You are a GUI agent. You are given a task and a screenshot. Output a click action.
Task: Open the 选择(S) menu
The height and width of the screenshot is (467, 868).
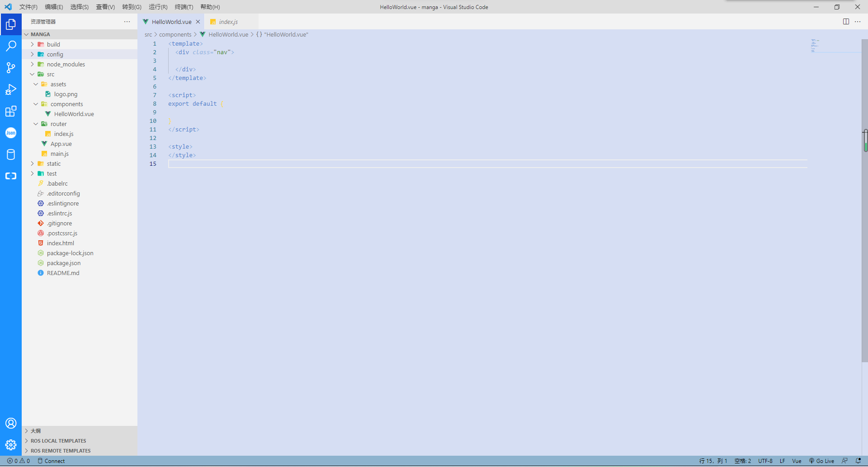80,7
